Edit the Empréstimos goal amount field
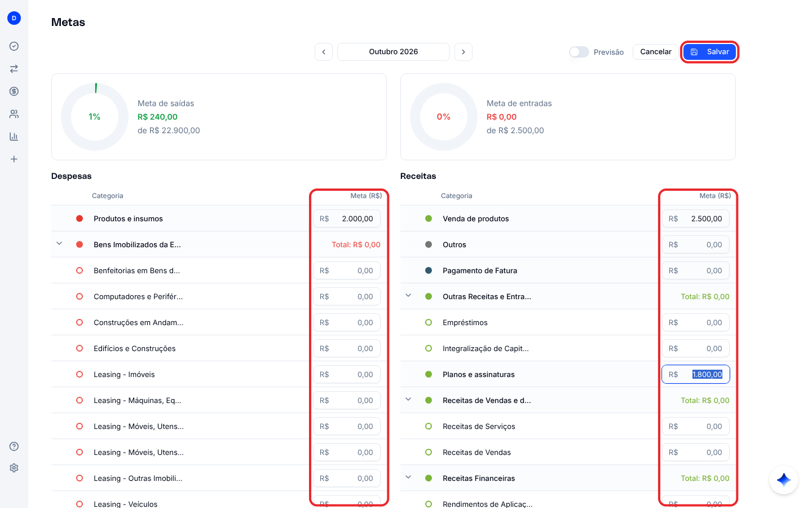This screenshot has width=812, height=508. (x=696, y=322)
